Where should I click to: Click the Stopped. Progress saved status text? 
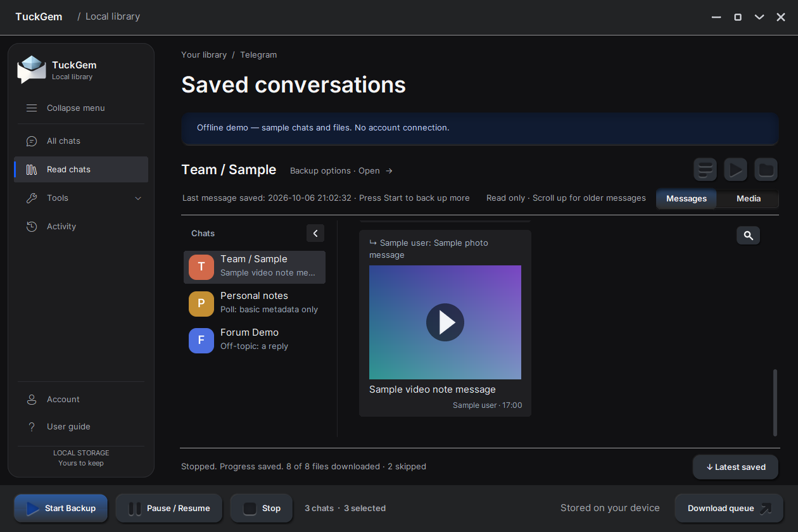303,466
